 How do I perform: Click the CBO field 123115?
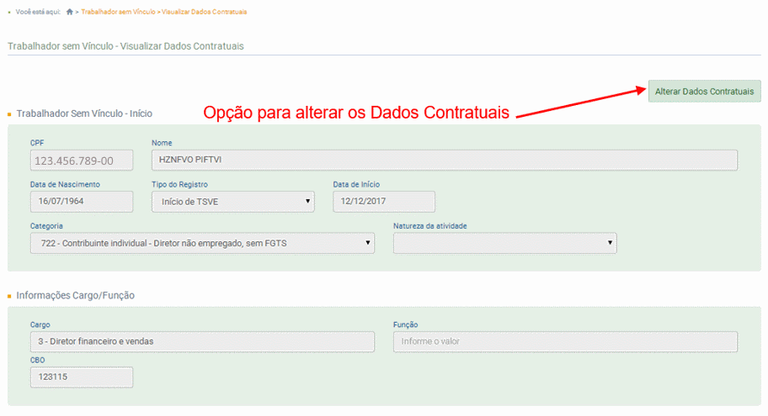(x=81, y=377)
